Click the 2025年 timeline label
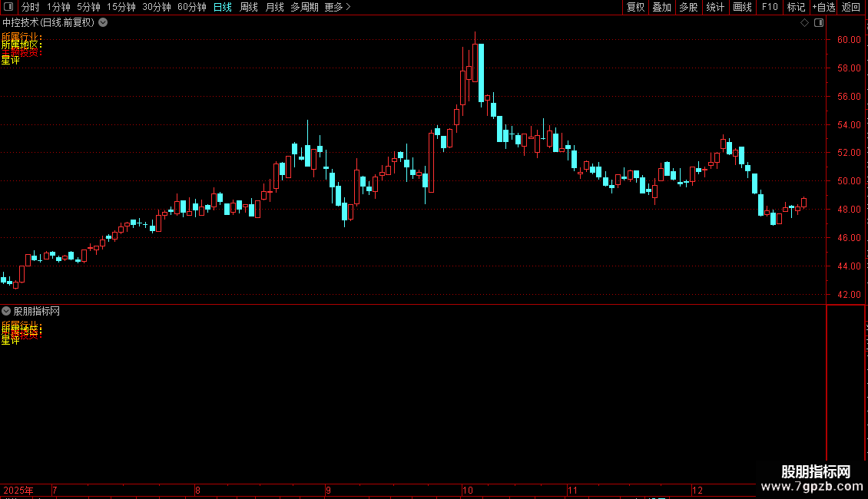Screen dimensions: 868x499 click(18, 490)
